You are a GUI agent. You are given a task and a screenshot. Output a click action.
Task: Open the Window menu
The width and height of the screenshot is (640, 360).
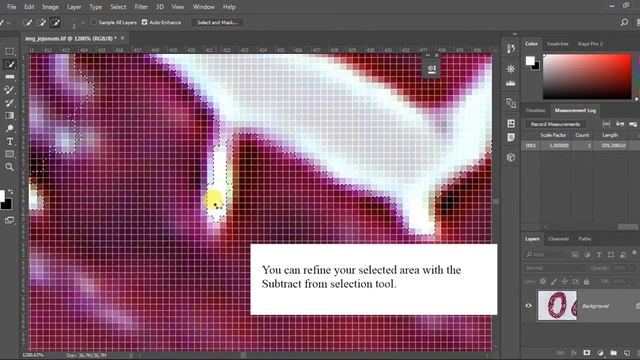(204, 7)
